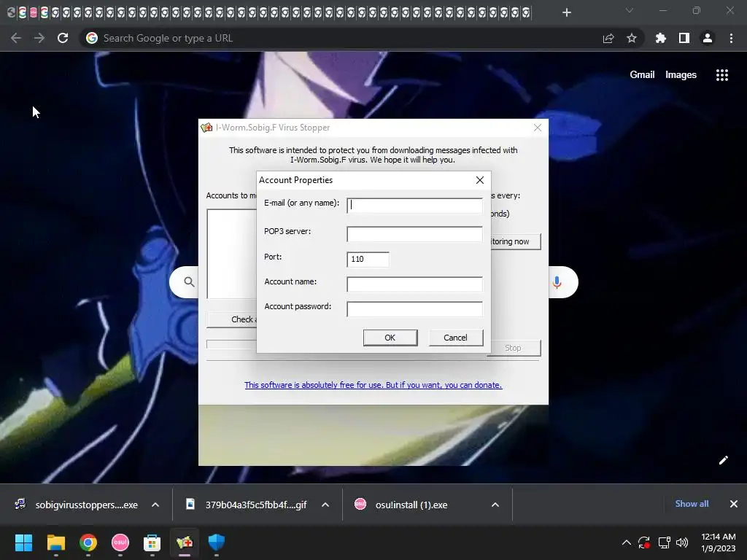Click the Stop button in Virus Stopper
This screenshot has width=747, height=560.
[x=514, y=348]
